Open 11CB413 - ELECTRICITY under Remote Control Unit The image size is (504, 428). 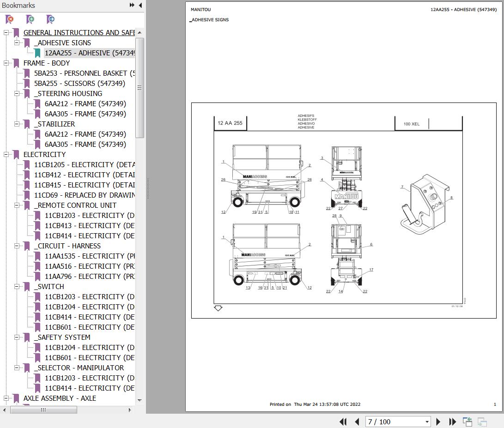click(x=90, y=226)
